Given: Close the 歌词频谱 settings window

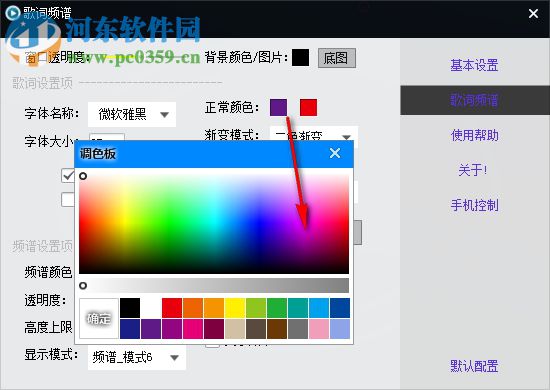Looking at the screenshot, I should 533,13.
